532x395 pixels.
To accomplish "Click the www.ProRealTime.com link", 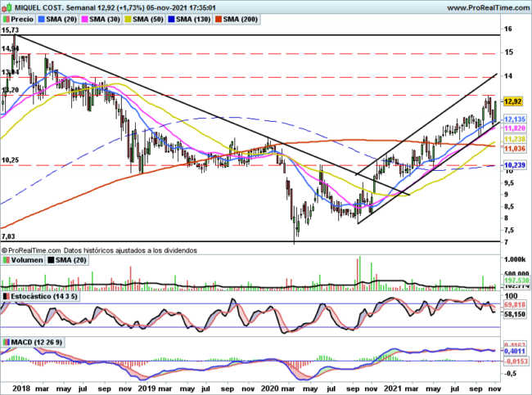I will click(488, 7).
